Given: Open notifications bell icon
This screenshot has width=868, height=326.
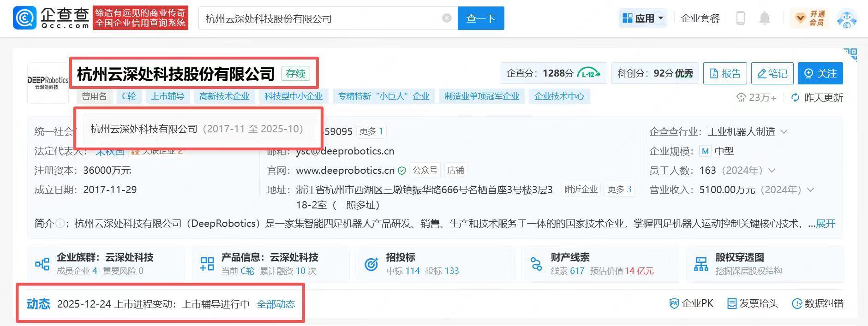Looking at the screenshot, I should (765, 18).
